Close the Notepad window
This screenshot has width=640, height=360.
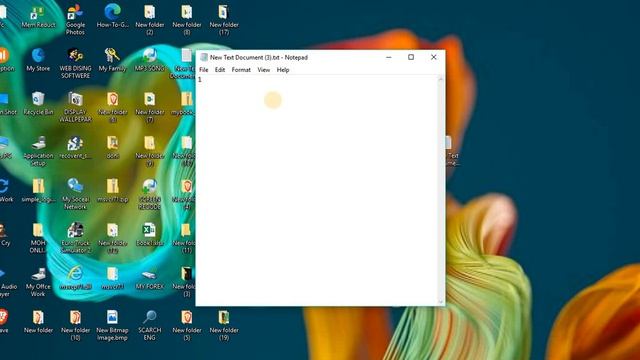click(433, 58)
